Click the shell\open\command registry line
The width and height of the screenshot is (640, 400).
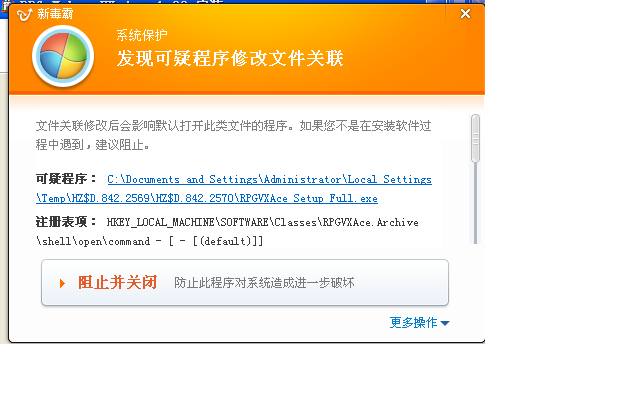tap(149, 241)
